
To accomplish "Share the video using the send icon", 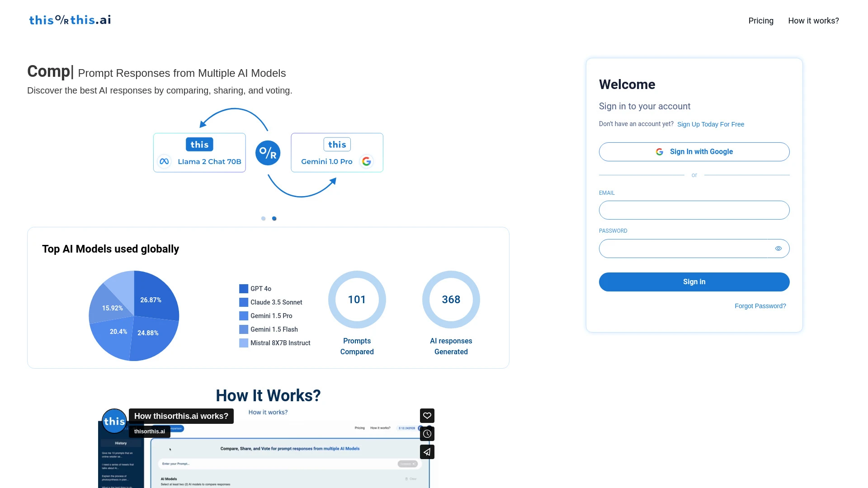I will click(x=427, y=451).
